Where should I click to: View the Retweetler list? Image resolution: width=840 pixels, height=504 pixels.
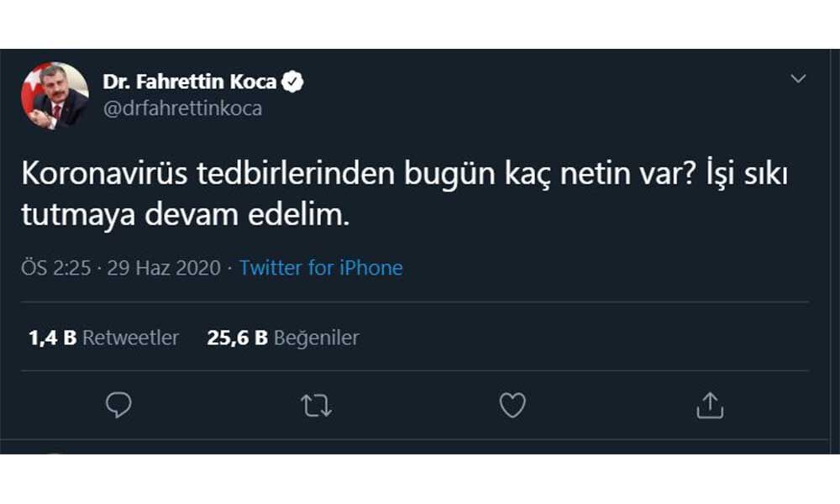click(x=131, y=338)
